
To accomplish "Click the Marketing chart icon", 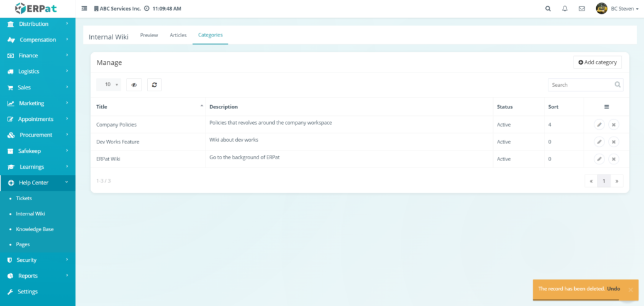I will pos(11,103).
